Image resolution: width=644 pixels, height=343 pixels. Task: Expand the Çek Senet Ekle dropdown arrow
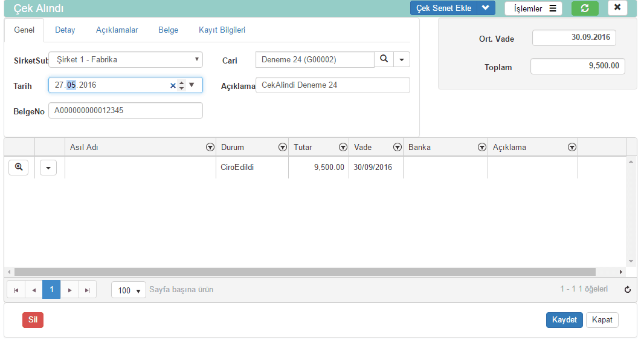(485, 8)
